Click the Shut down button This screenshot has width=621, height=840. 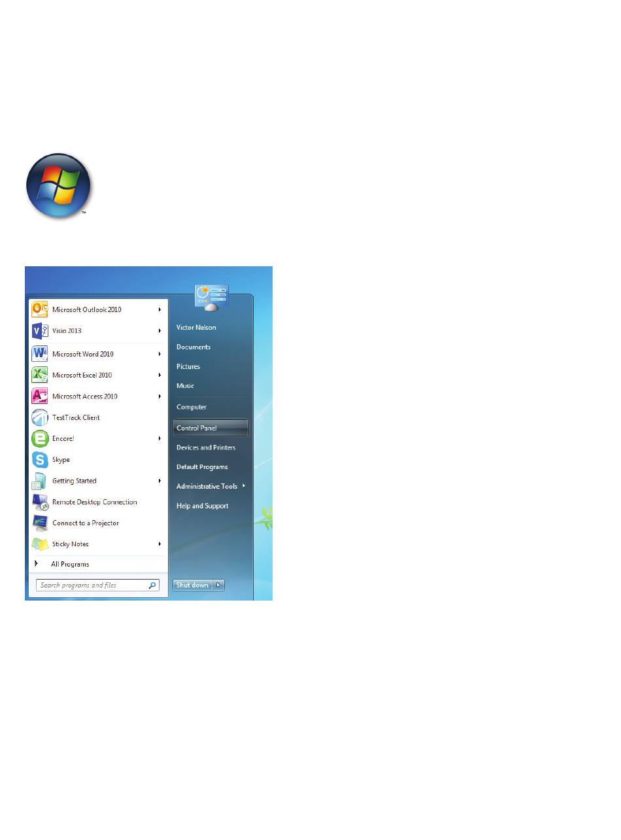pos(193,585)
